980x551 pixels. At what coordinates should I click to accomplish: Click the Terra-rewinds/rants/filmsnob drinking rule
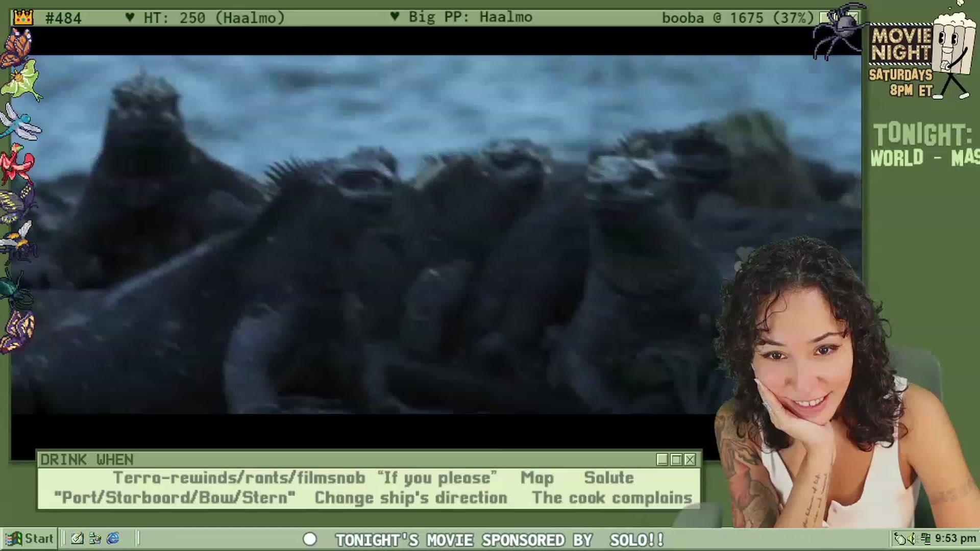[x=239, y=478]
